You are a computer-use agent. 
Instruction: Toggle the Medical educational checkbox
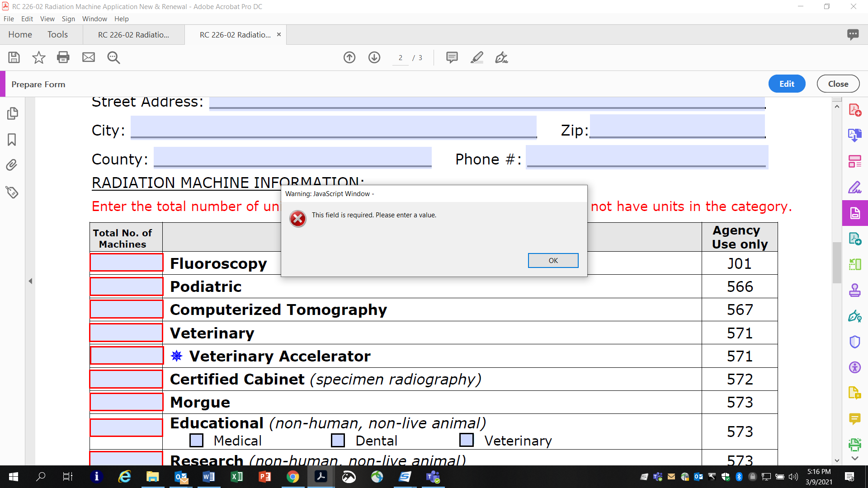pos(197,441)
